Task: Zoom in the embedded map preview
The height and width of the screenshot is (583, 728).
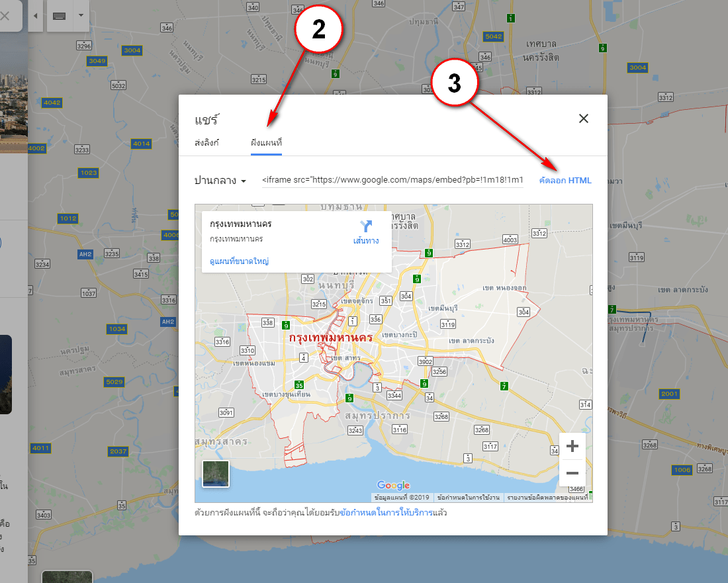Action: 572,447
